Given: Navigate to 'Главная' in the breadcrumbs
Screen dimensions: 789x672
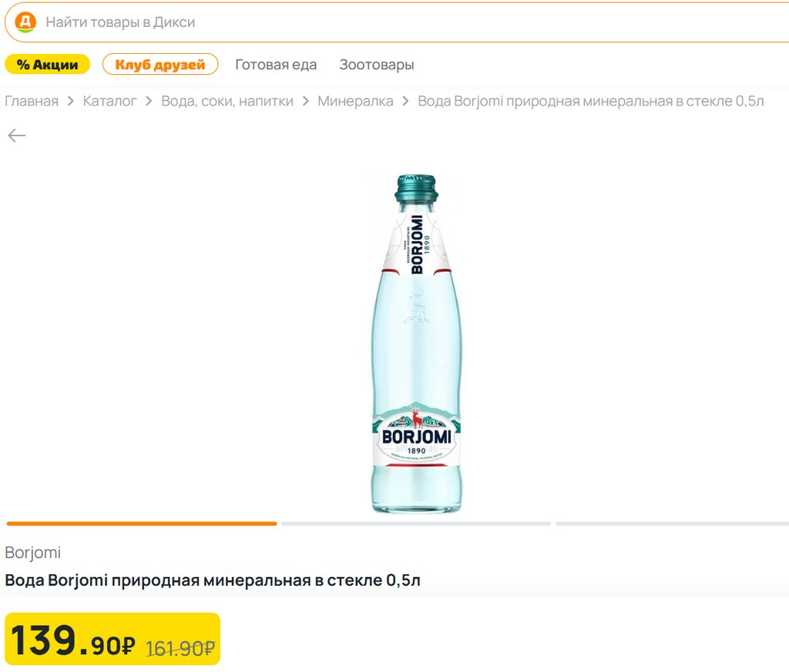Looking at the screenshot, I should click(32, 101).
